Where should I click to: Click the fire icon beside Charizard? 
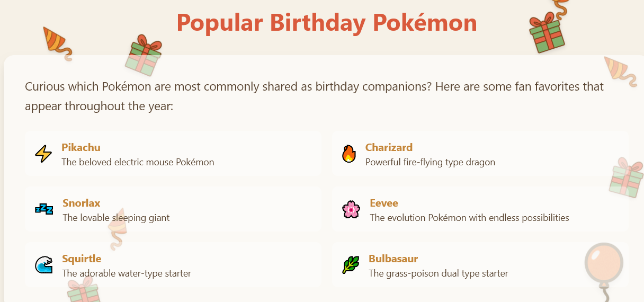pyautogui.click(x=348, y=154)
